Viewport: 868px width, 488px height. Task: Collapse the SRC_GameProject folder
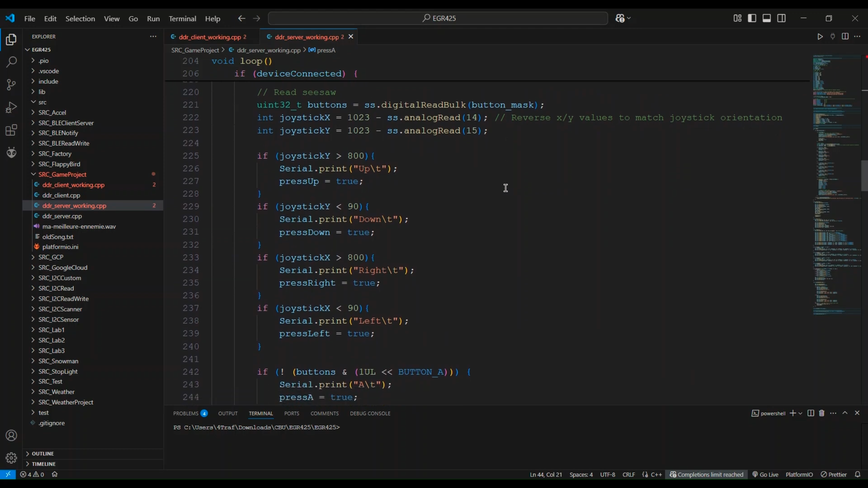62,175
